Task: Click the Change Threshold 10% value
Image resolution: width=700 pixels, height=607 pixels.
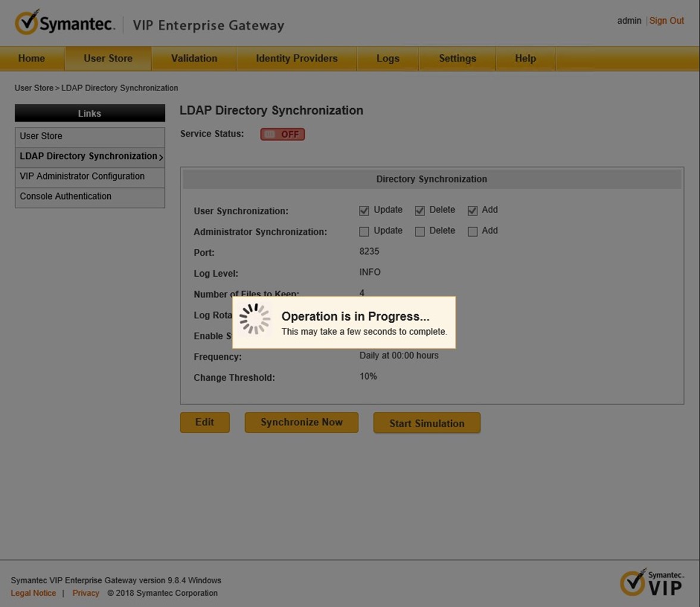Action: click(x=368, y=376)
